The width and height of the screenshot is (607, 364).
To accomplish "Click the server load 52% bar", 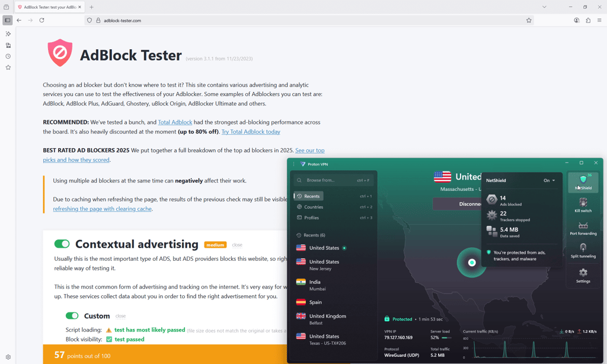I will [x=447, y=338].
